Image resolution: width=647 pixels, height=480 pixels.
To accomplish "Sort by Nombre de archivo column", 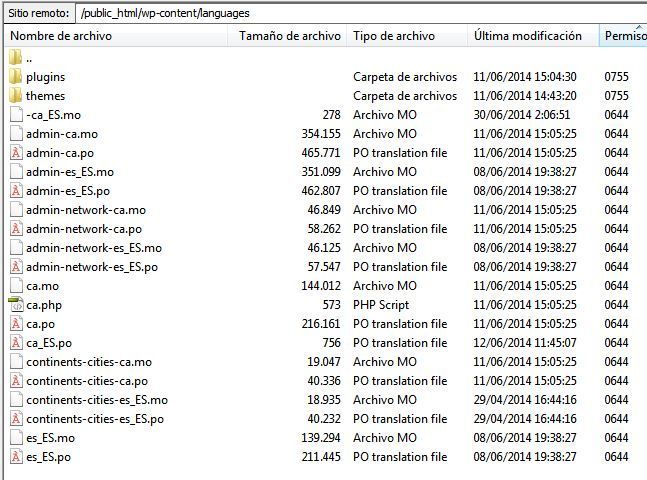I will pos(116,36).
